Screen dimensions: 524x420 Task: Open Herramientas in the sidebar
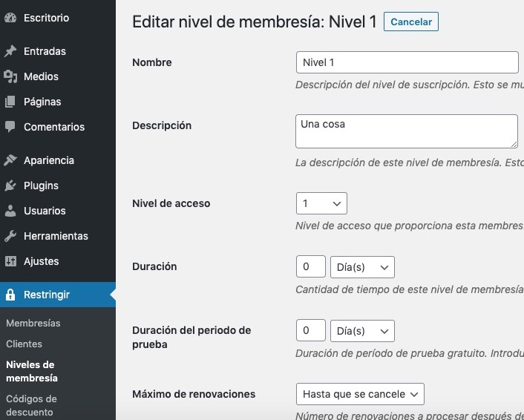(58, 236)
